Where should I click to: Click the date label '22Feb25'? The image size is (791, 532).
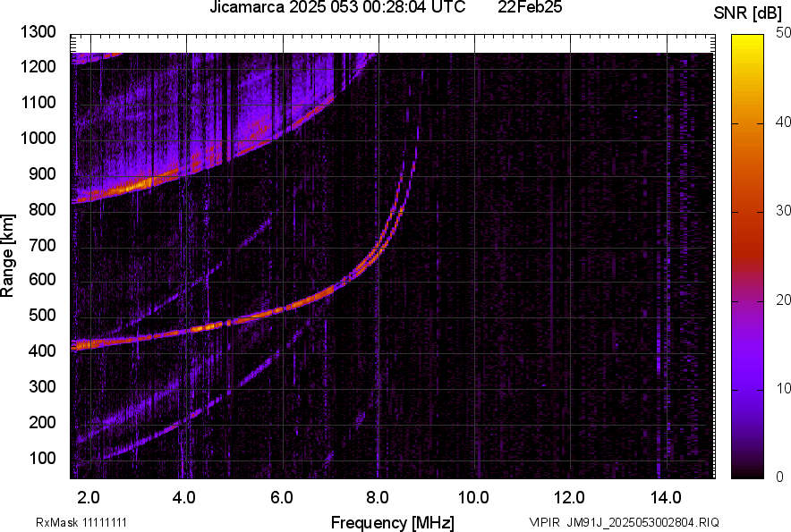point(530,7)
